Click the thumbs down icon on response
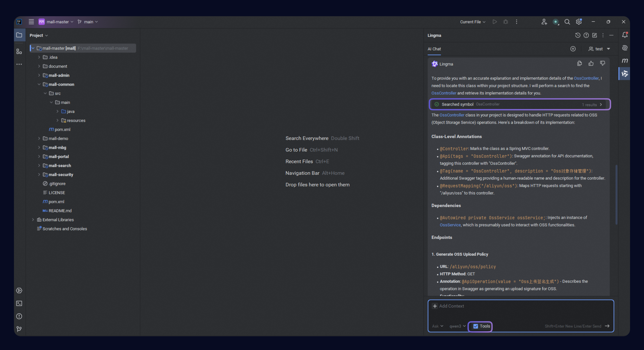644x350 pixels. 603,64
